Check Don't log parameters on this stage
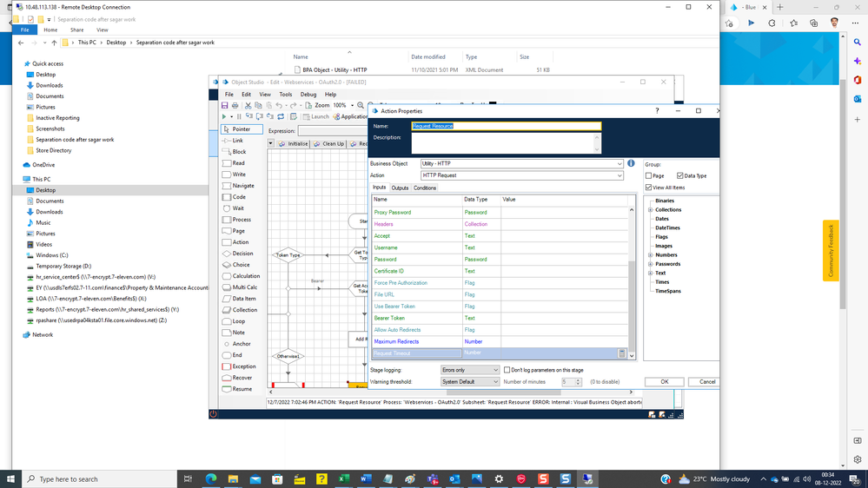Image resolution: width=868 pixels, height=488 pixels. point(507,370)
